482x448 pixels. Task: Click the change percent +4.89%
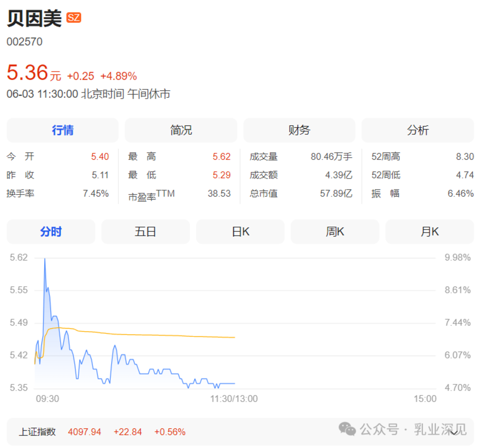119,76
